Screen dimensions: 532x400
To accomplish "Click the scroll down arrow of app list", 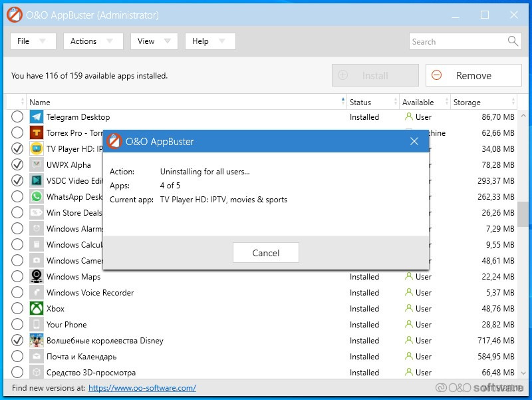I will coord(523,373).
